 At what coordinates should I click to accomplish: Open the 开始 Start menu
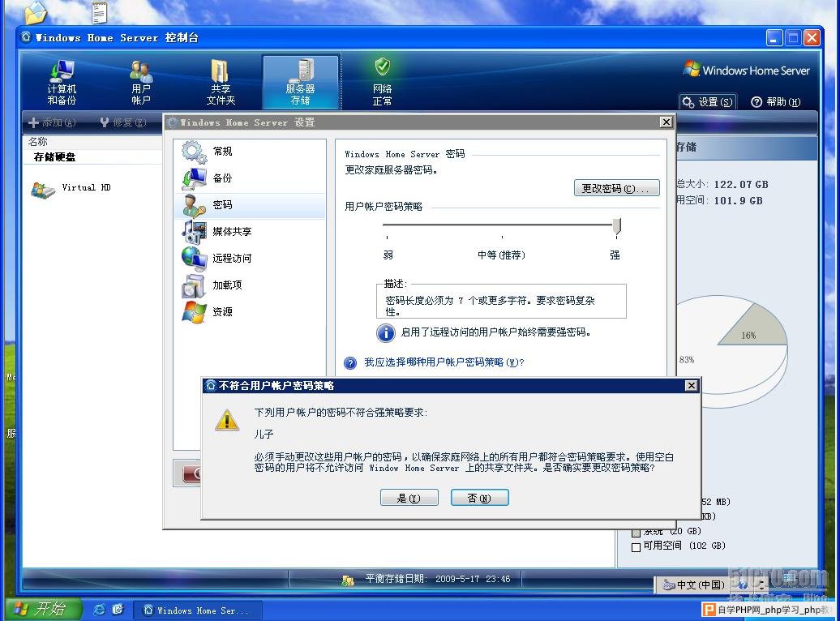[x=43, y=609]
